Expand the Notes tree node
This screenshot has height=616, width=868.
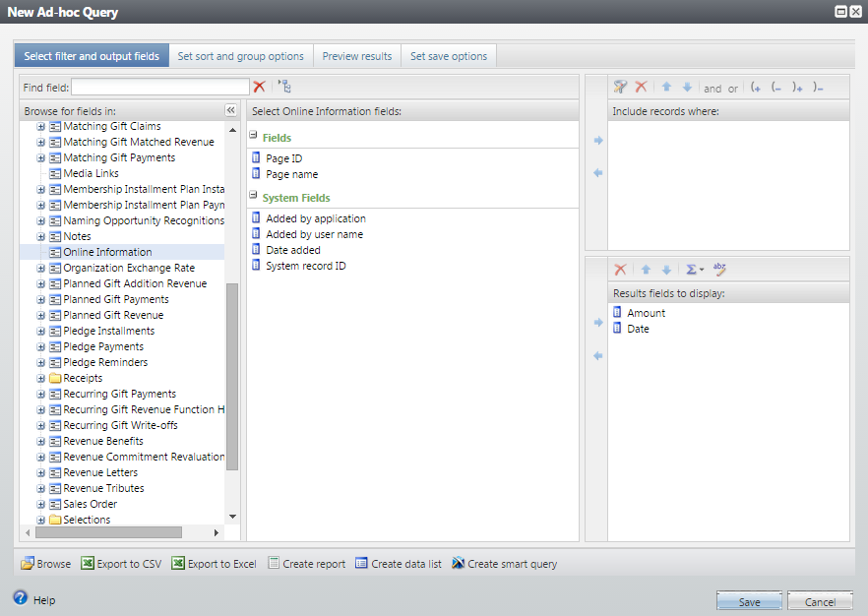tap(41, 237)
